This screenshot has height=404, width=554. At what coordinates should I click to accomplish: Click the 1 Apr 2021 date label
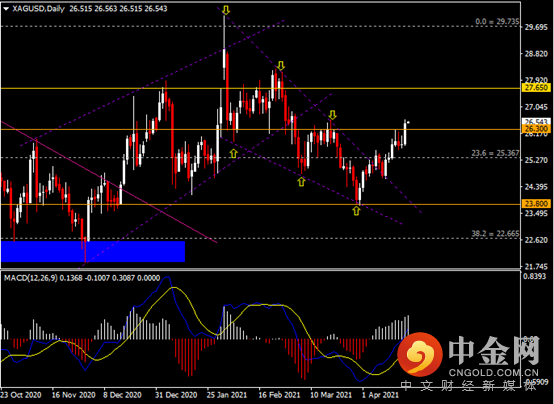(x=380, y=395)
